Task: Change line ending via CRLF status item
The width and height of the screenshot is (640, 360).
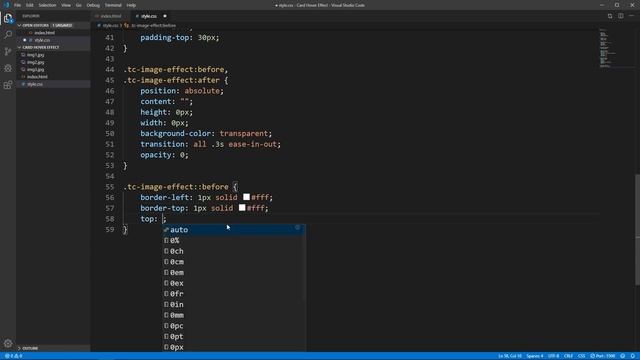Action: click(x=568, y=356)
